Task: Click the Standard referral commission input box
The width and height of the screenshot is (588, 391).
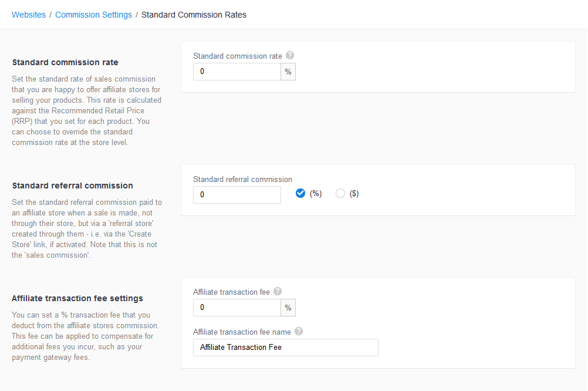Action: [x=236, y=194]
